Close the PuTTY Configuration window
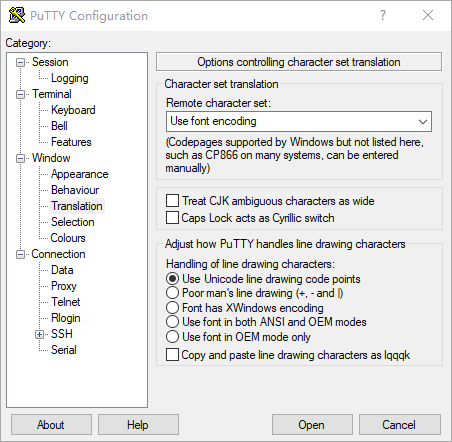452x442 pixels. tap(428, 15)
